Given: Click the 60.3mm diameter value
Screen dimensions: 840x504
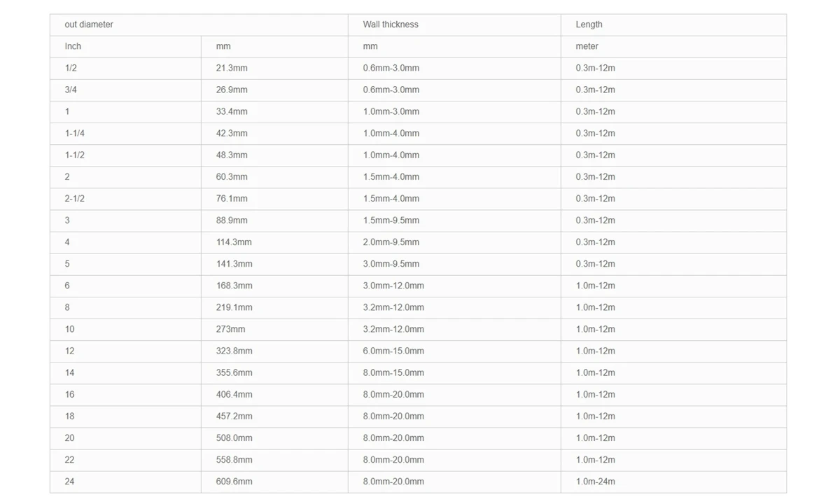Looking at the screenshot, I should [x=274, y=176].
